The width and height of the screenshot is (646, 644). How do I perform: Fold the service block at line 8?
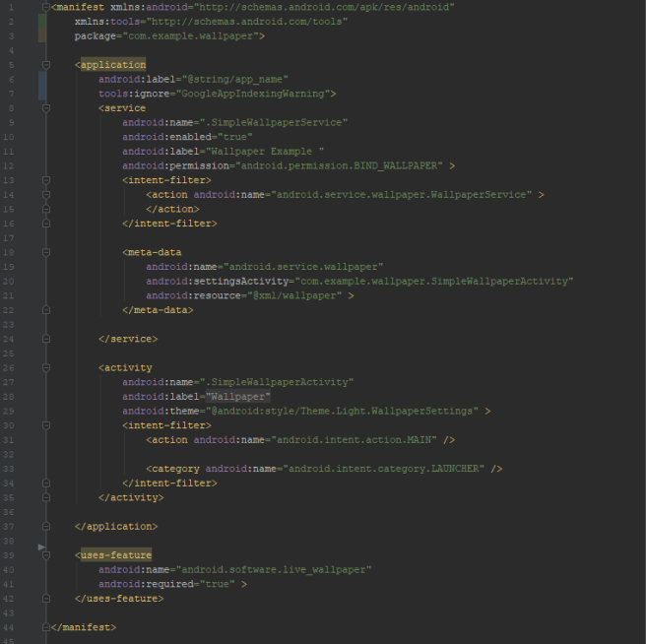pyautogui.click(x=46, y=108)
